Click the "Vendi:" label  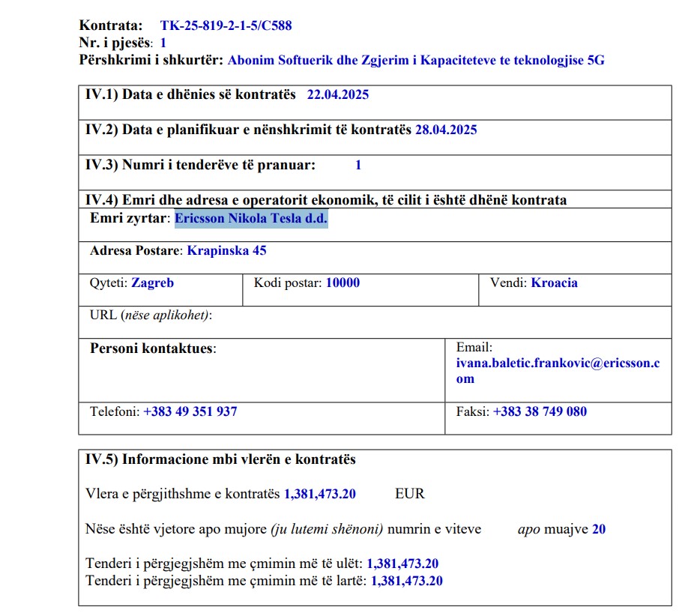509,283
